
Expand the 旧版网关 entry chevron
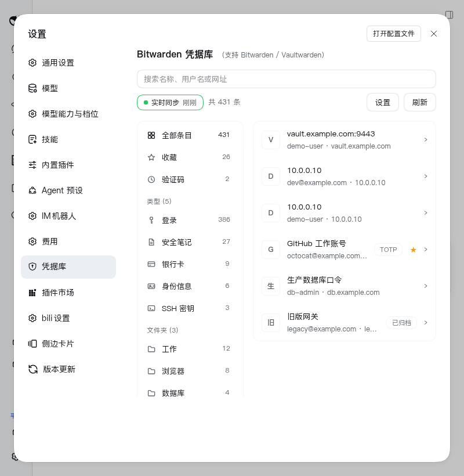pos(426,322)
